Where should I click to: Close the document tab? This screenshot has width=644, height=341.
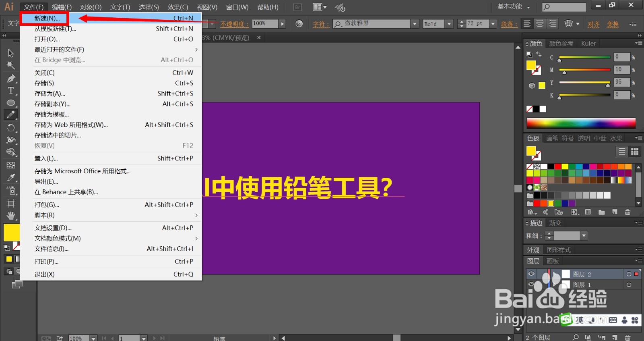pyautogui.click(x=259, y=37)
